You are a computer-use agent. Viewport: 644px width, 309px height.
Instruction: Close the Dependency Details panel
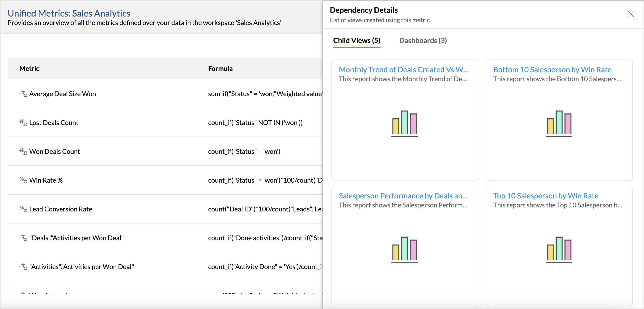pos(631,14)
